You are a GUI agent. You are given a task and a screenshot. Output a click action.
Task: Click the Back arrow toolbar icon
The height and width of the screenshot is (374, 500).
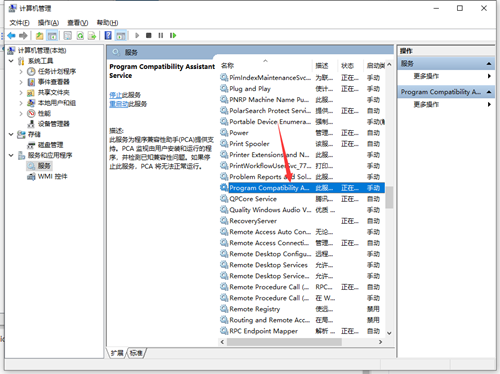[x=11, y=35]
